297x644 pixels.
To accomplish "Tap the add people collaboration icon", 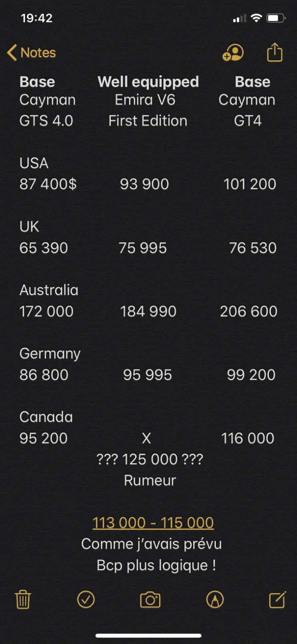I will tap(233, 53).
